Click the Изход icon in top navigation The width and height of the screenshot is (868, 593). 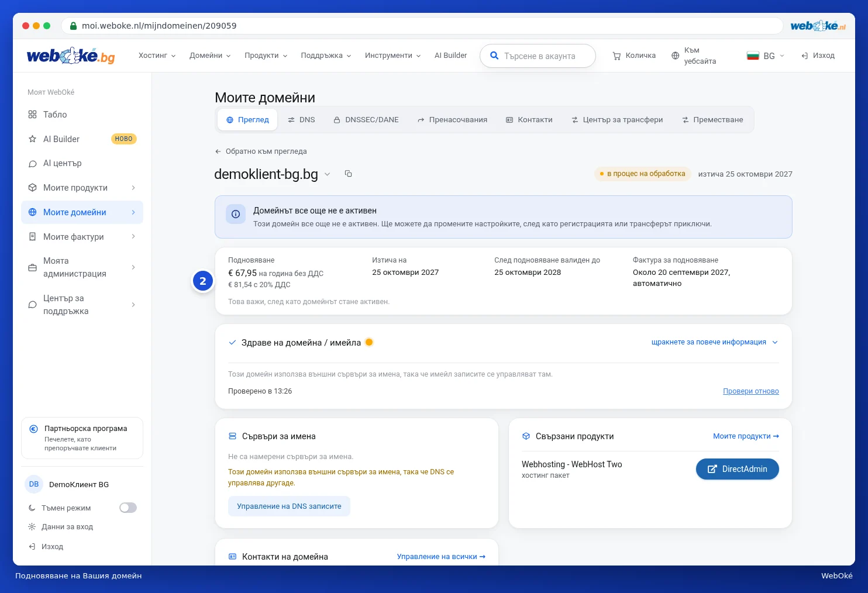click(x=805, y=56)
